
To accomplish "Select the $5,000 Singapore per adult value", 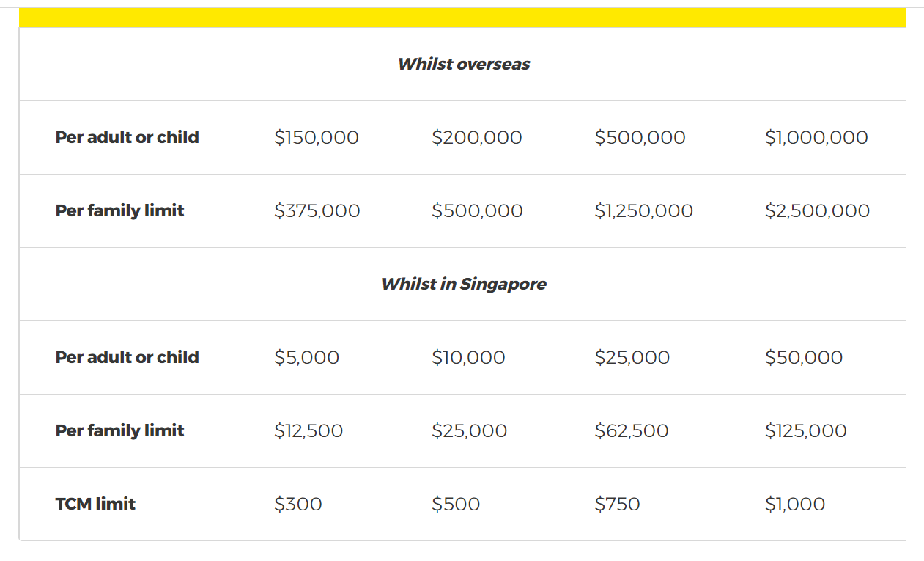I will click(x=307, y=357).
